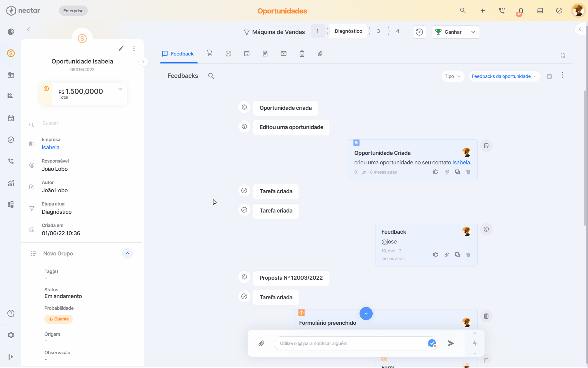Viewport: 588px width, 368px height.
Task: Open notifications bell with badge 17
Action: (520, 11)
